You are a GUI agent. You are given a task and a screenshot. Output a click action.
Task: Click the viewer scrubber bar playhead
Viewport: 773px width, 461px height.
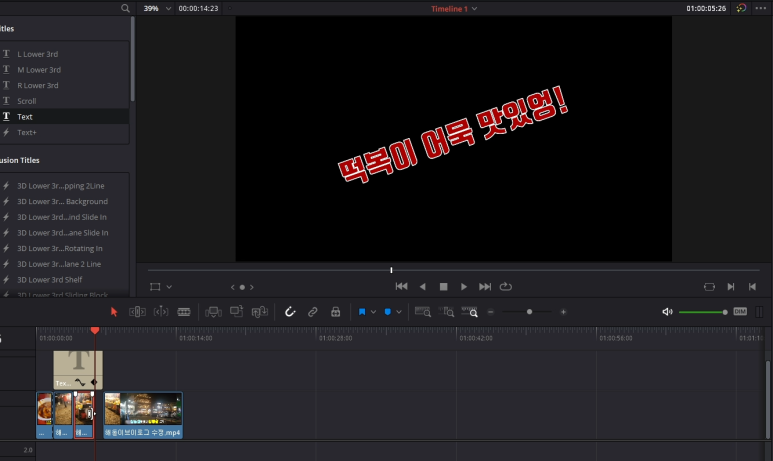point(391,270)
